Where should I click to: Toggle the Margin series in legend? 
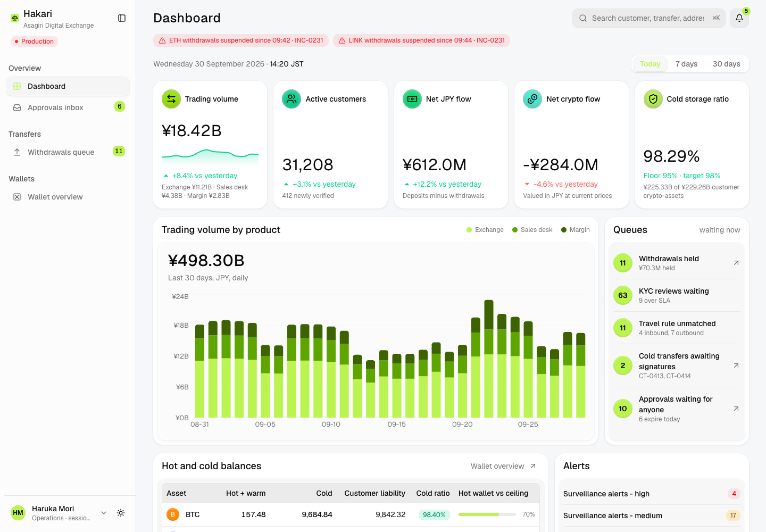[576, 230]
